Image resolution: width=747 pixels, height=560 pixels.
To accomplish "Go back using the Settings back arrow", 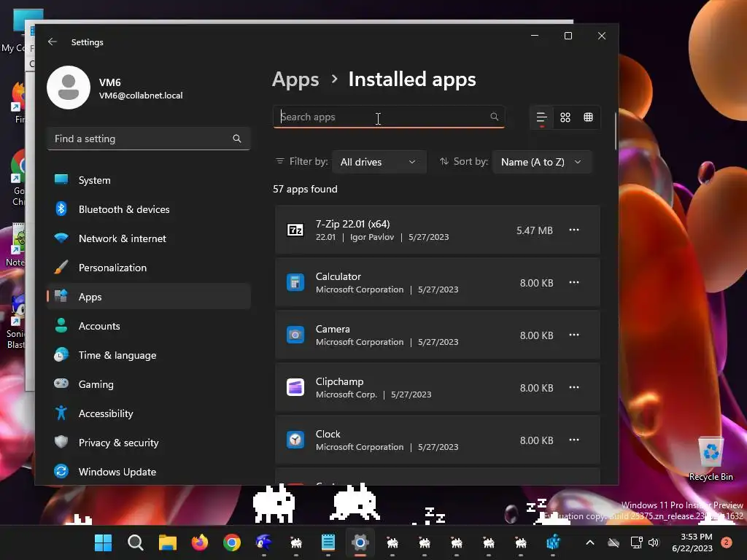I will coord(53,42).
